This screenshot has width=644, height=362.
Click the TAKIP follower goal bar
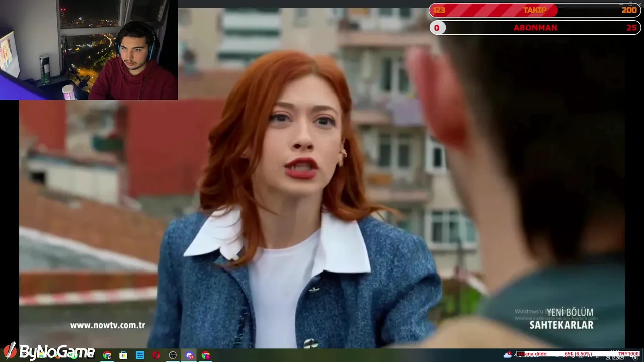pyautogui.click(x=535, y=10)
